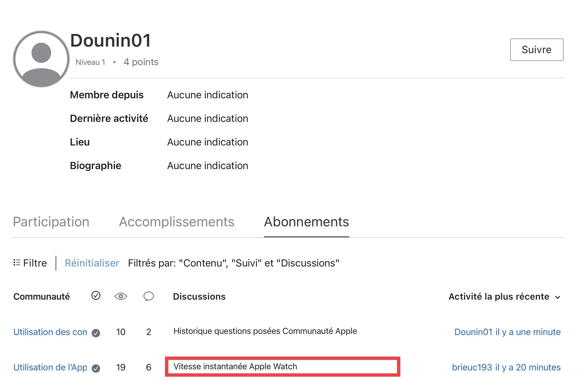The image size is (588, 385).
Task: Switch to the Accomplissements tab
Action: point(177,222)
